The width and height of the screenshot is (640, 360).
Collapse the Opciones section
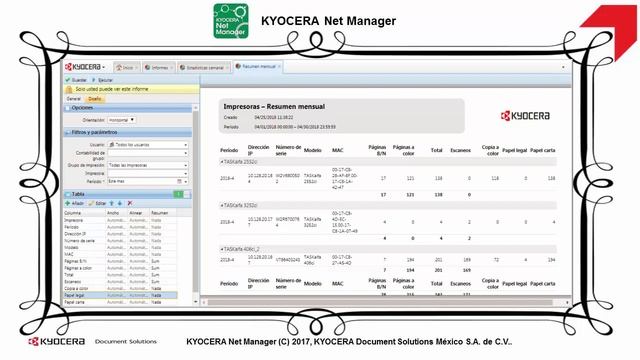coord(68,108)
